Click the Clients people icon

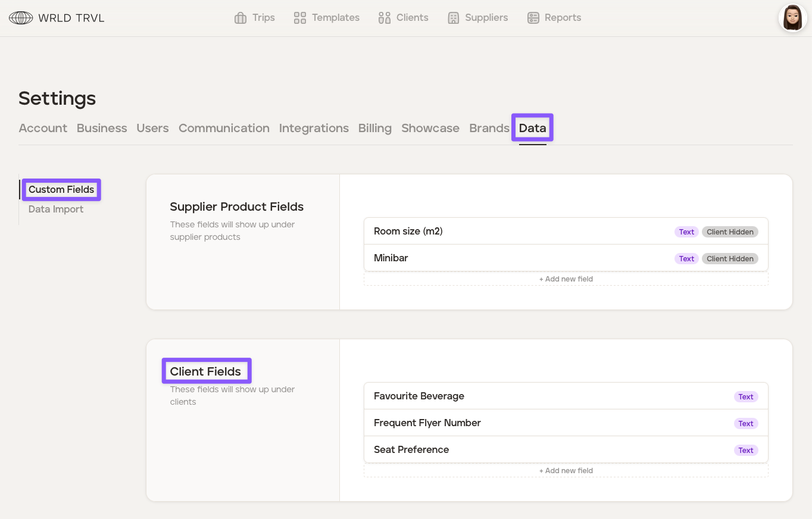tap(385, 18)
